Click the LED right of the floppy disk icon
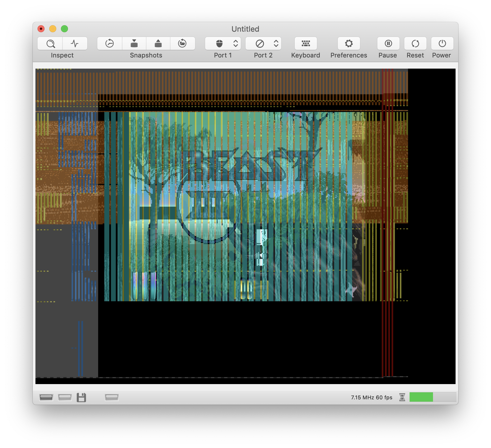The width and height of the screenshot is (491, 448). tap(112, 397)
